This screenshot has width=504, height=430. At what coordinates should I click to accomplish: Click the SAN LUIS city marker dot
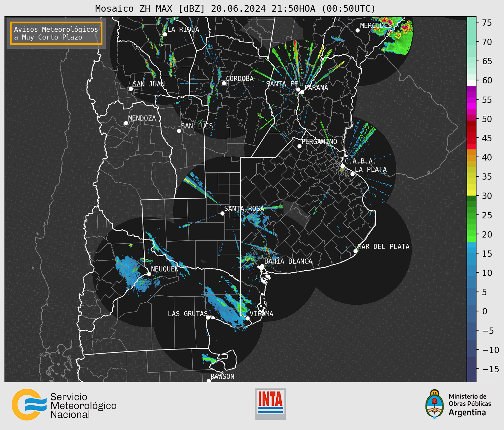tap(179, 131)
